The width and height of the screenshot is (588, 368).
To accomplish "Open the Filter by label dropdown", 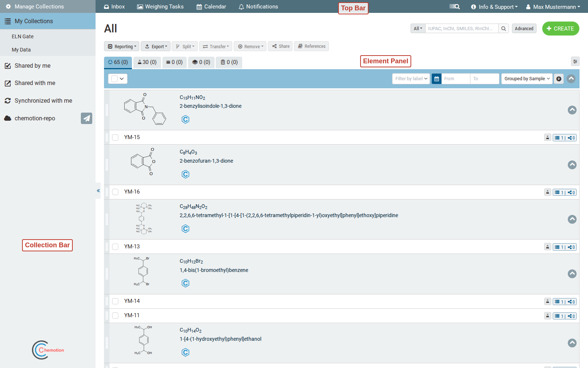I will (x=411, y=79).
